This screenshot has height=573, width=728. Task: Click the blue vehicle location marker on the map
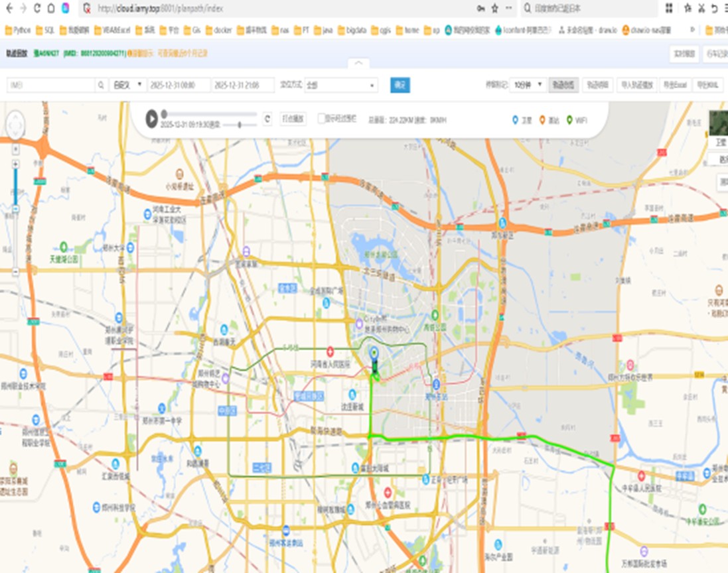coord(374,352)
